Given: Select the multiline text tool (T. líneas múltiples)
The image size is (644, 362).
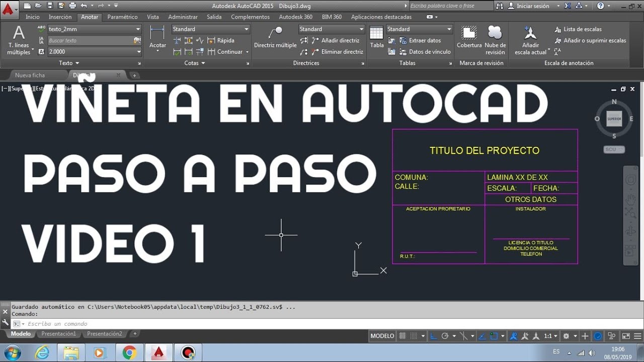Looking at the screenshot, I should 19,40.
